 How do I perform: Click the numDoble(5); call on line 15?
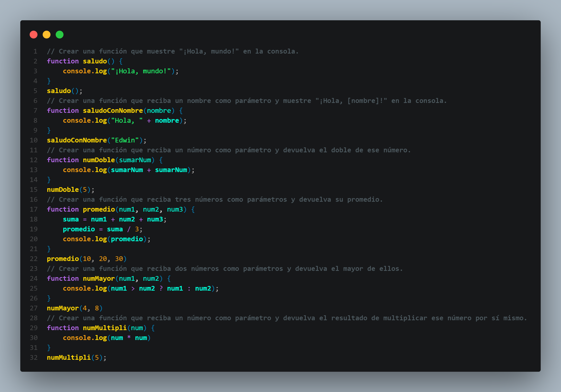pos(71,190)
